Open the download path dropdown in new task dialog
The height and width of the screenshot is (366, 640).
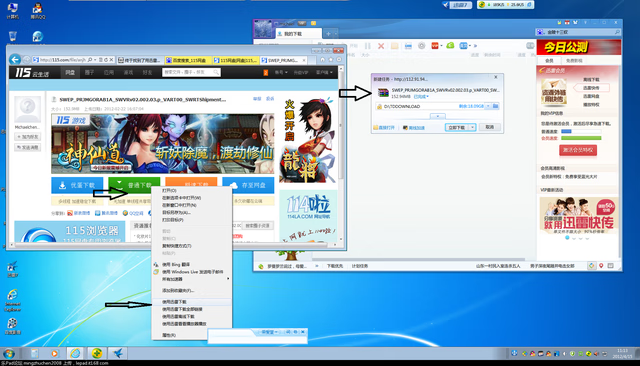point(488,106)
